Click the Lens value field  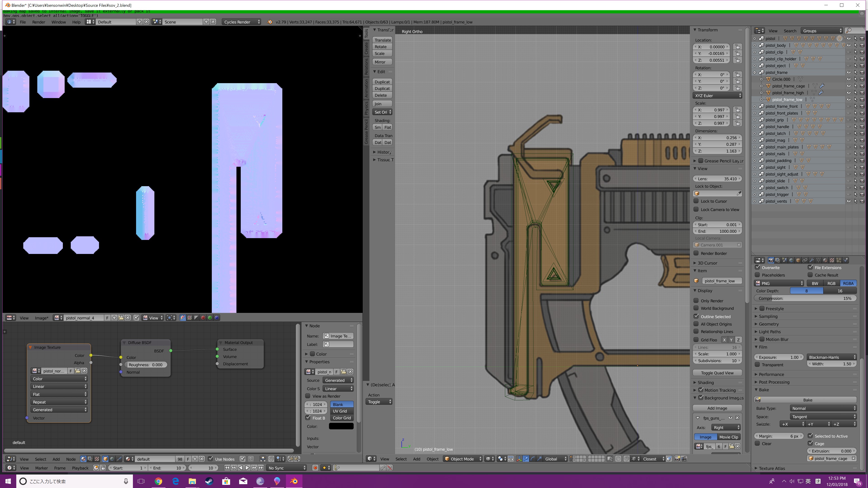pyautogui.click(x=717, y=179)
